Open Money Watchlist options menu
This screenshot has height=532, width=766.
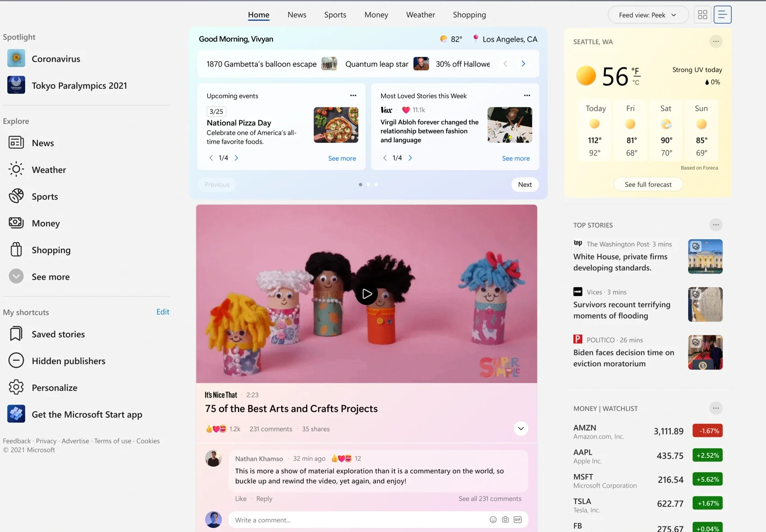(x=716, y=408)
